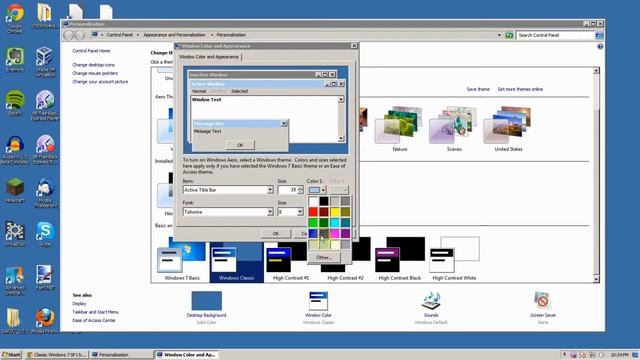Image resolution: width=640 pixels, height=360 pixels.
Task: Click the search icon in Control Panel search
Action: tap(599, 36)
